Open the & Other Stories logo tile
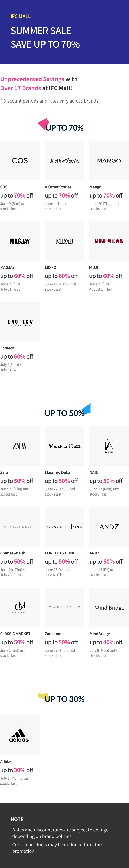The image size is (129, 868). click(65, 161)
